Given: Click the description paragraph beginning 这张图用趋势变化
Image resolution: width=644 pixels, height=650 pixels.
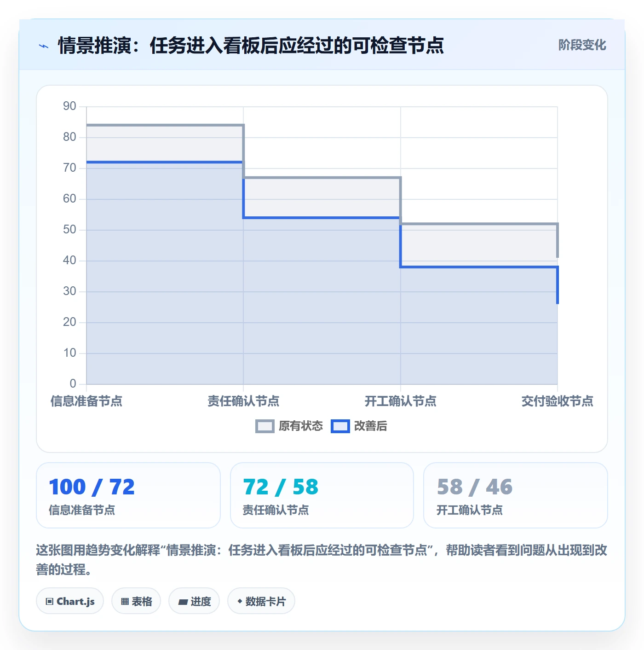Looking at the screenshot, I should click(x=322, y=560).
